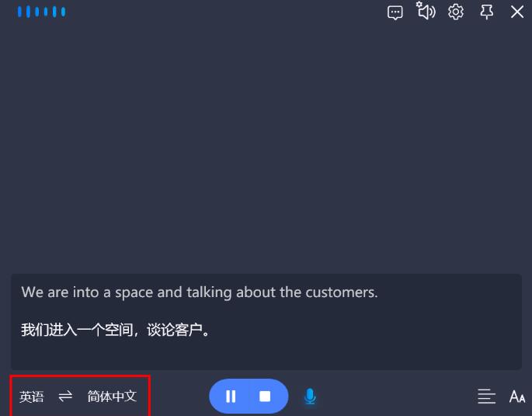Stop the live translation
The image size is (532, 416).
(265, 397)
